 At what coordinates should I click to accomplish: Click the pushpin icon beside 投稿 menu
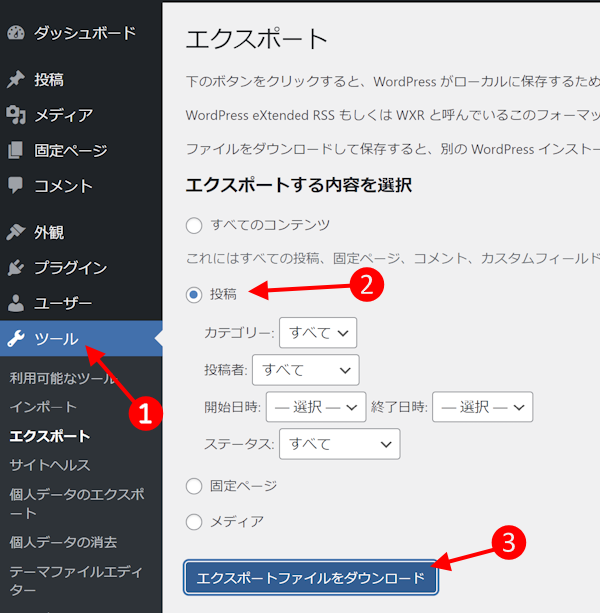pyautogui.click(x=16, y=80)
